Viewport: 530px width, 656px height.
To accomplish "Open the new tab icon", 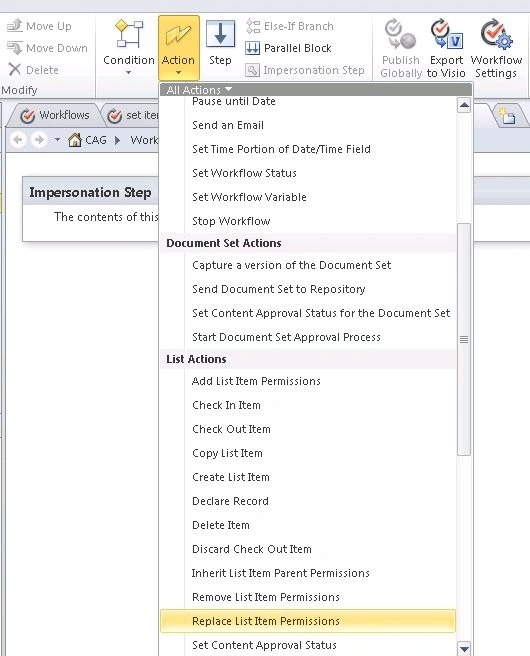I will (x=507, y=116).
